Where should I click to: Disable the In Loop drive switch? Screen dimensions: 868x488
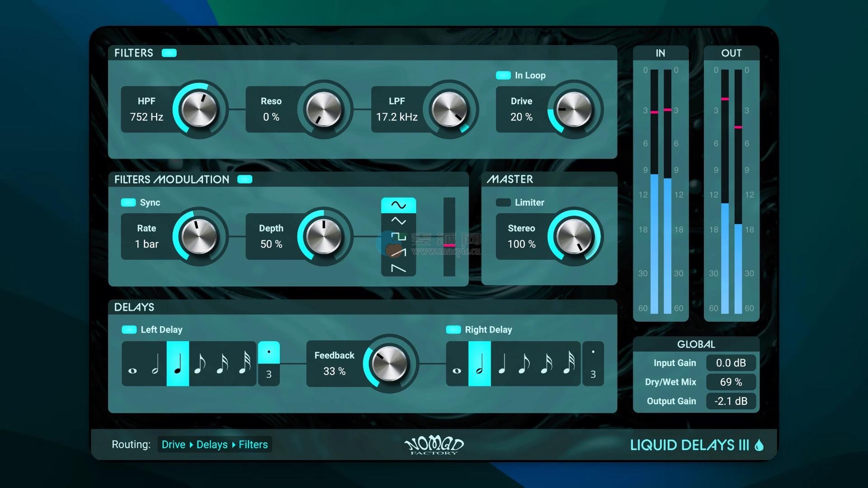(503, 75)
